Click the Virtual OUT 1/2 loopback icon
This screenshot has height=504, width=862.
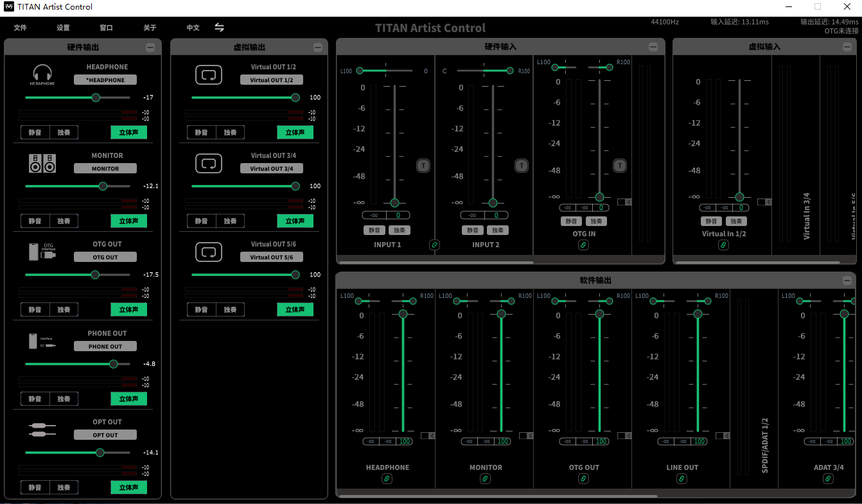coord(209,75)
